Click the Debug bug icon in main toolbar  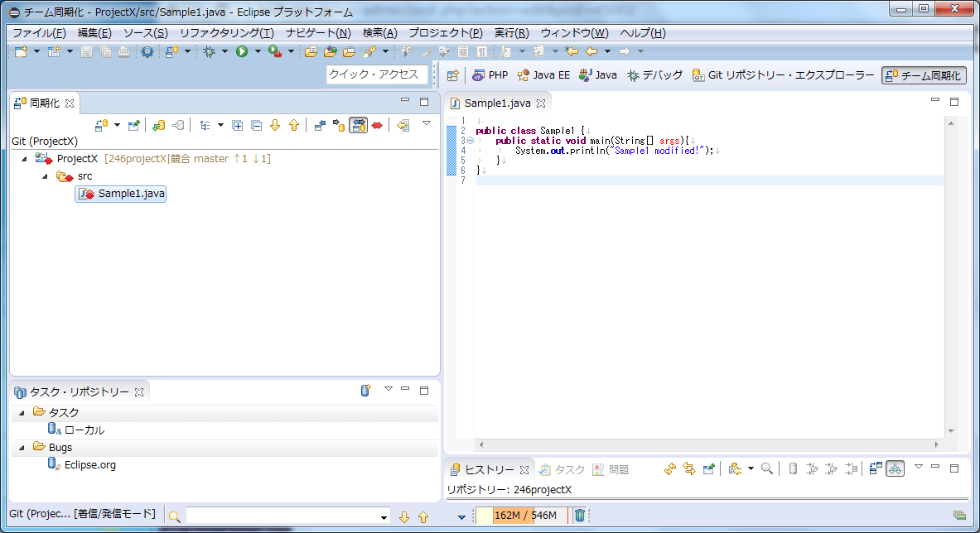(209, 52)
